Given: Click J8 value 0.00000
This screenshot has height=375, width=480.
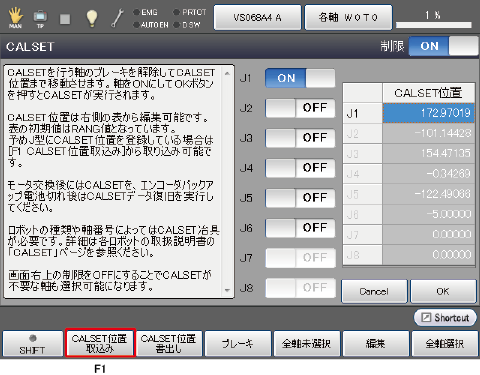Looking at the screenshot, I should pos(428,255).
